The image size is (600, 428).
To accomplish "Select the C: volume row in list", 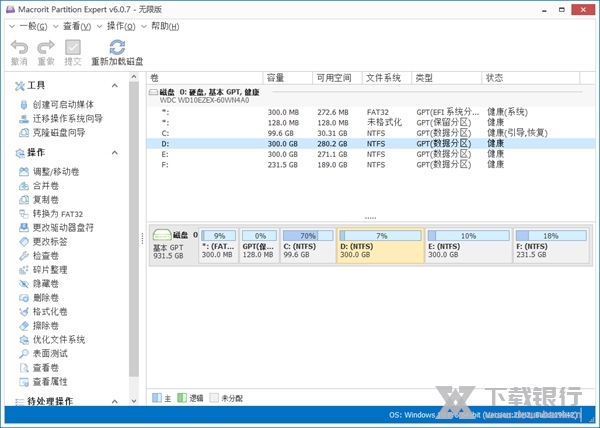I will (371, 133).
